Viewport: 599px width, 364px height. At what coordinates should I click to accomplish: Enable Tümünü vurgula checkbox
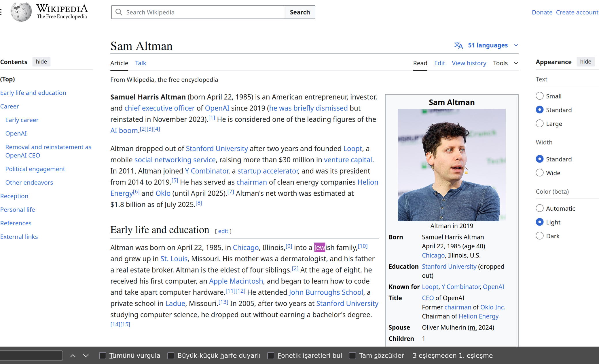103,356
